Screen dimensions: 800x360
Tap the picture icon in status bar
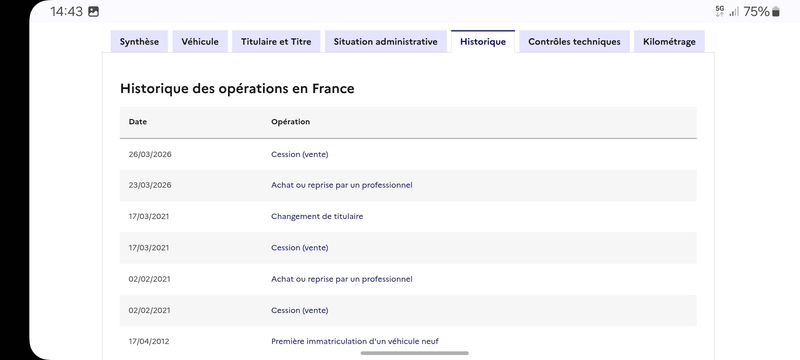(93, 12)
